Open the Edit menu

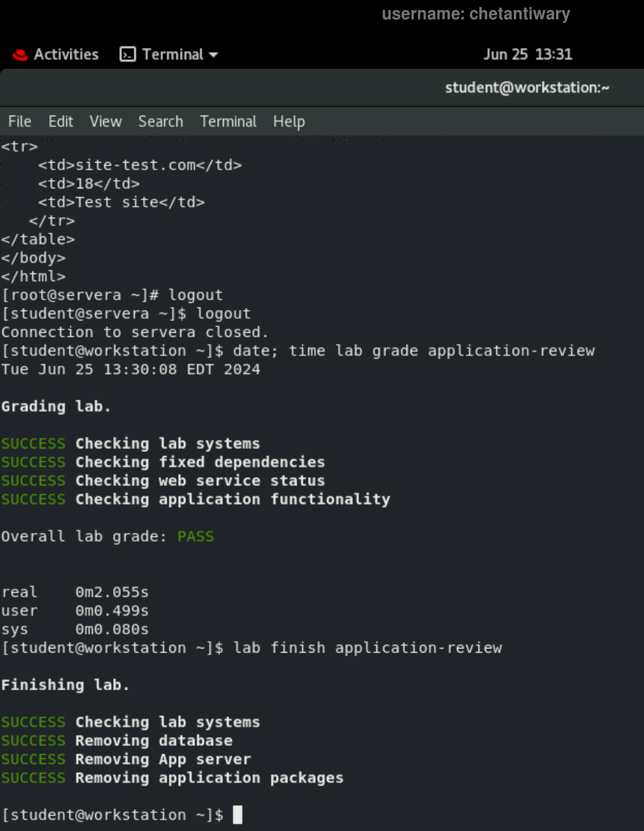(x=60, y=121)
